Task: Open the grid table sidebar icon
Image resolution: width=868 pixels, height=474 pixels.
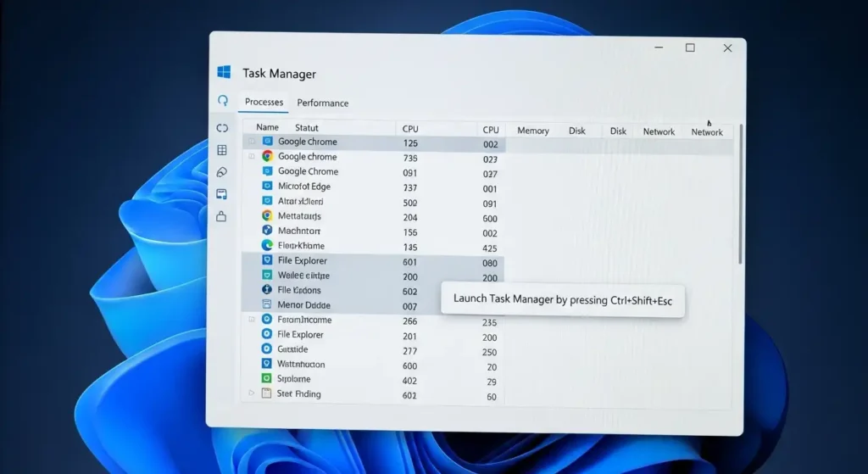Action: click(222, 150)
